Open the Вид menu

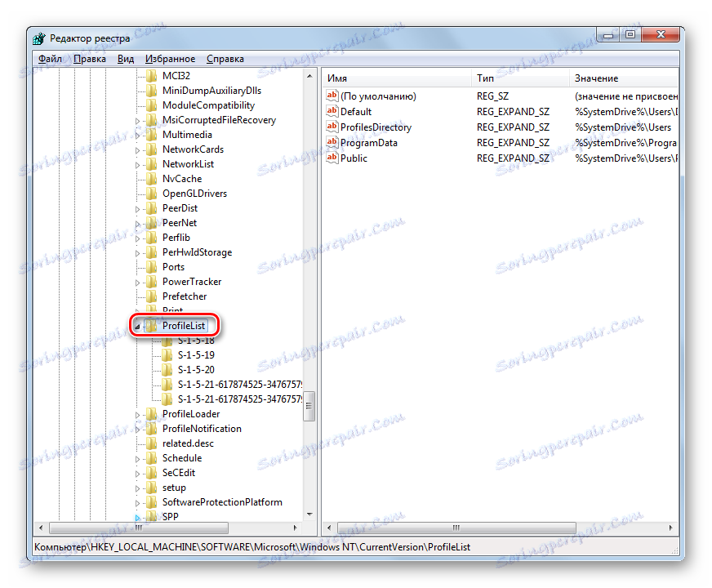click(x=126, y=59)
